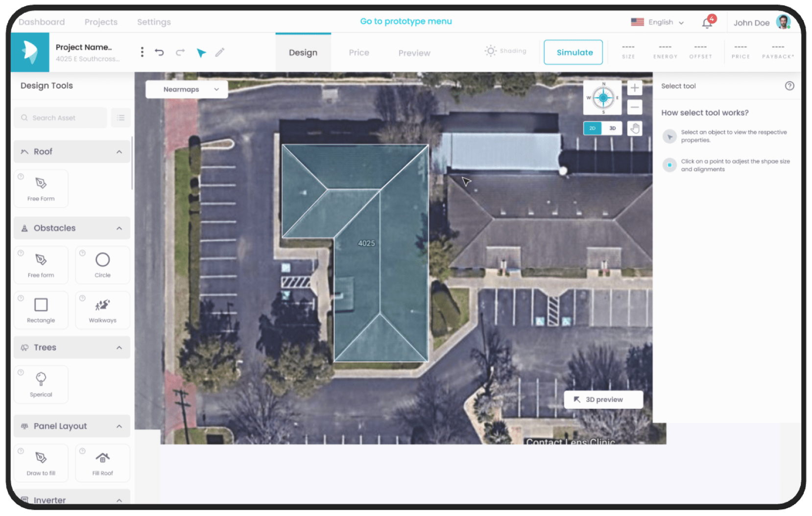Viewport: 812px width, 516px height.
Task: Collapse the Roof section
Action: point(119,152)
